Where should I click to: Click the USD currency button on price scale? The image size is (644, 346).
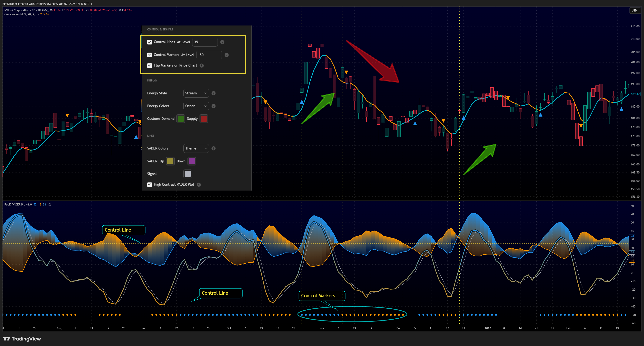(x=634, y=11)
